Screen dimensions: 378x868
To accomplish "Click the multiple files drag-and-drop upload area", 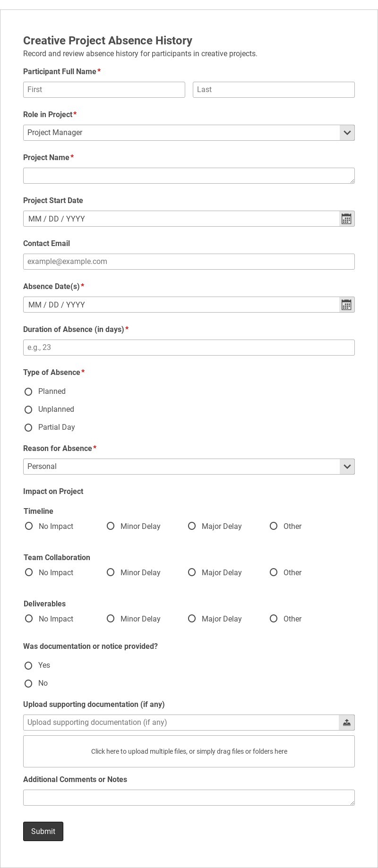I will (189, 751).
